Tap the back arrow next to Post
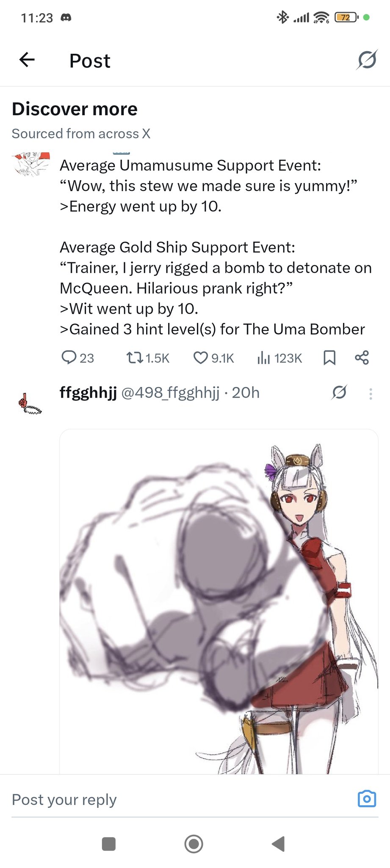This screenshot has height=868, width=390. point(27,60)
